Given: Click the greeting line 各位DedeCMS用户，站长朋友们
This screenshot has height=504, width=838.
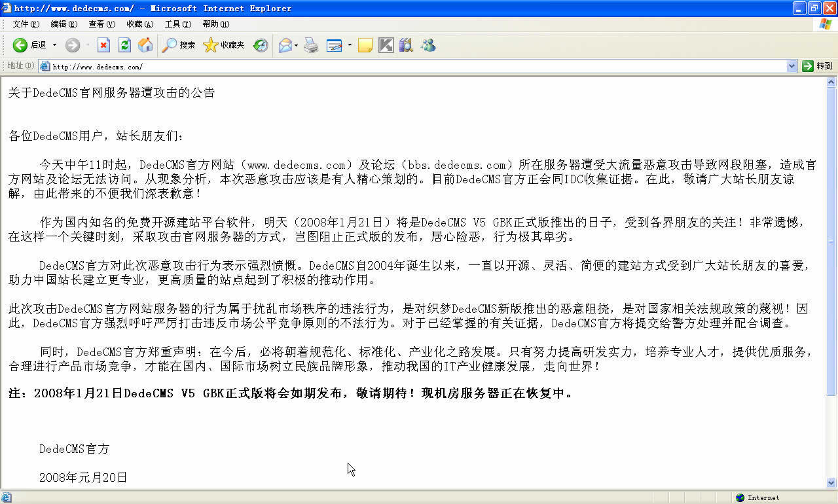Looking at the screenshot, I should 96,136.
